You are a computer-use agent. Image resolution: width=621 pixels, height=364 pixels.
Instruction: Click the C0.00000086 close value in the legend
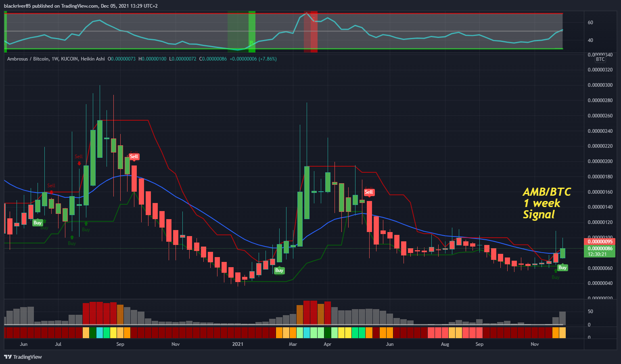(213, 59)
